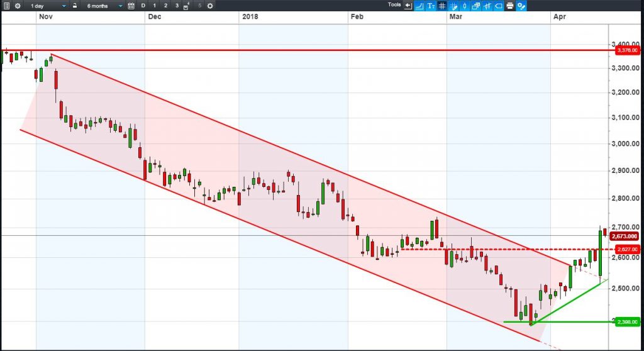Viewport: 644px width, 351px height.
Task: Click the 3,000.00 price axis value
Action: pyautogui.click(x=625, y=144)
